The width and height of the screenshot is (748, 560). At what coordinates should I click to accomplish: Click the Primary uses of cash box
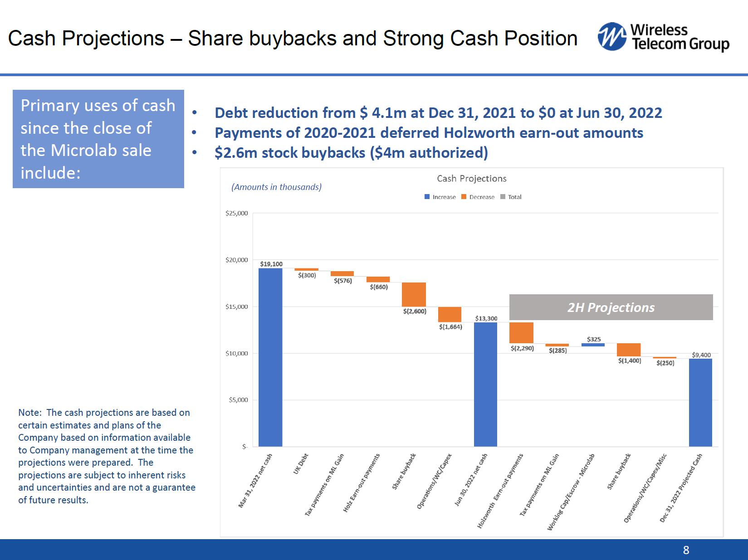pyautogui.click(x=98, y=139)
